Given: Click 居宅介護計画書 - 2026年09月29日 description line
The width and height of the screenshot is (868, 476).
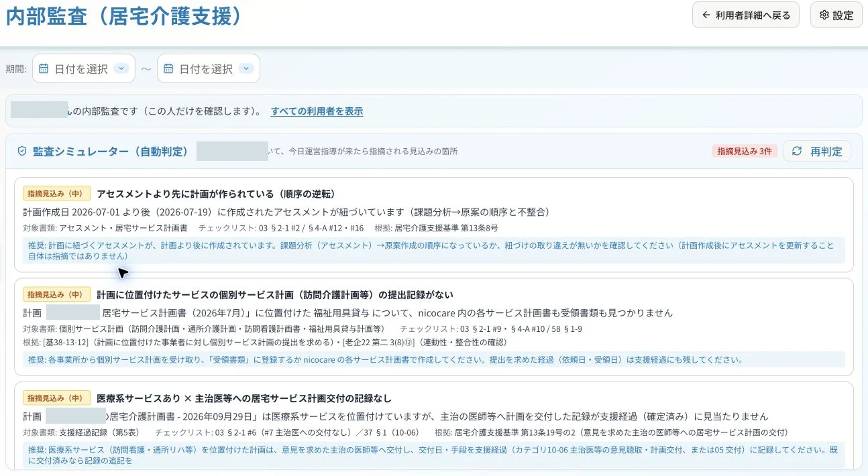Looking at the screenshot, I should click(x=396, y=416).
